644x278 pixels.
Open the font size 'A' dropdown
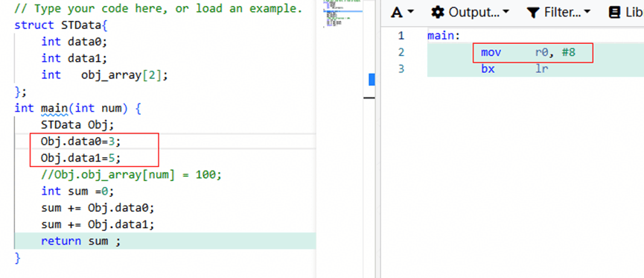click(402, 13)
